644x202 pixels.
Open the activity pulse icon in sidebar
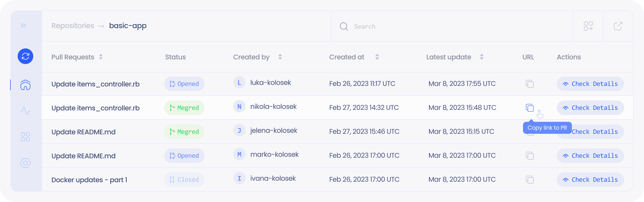tap(25, 111)
